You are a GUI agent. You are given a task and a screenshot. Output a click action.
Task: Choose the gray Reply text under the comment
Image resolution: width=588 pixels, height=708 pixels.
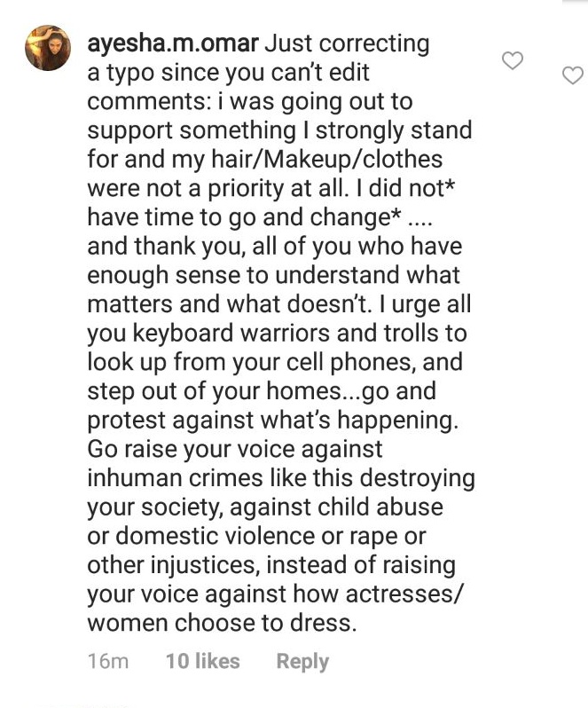click(x=302, y=662)
